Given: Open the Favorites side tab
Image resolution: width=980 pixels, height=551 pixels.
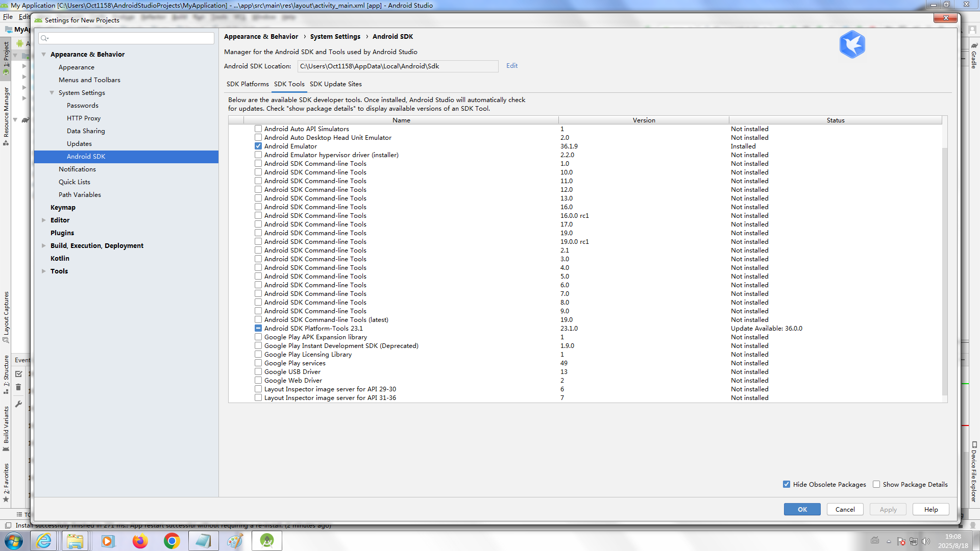Looking at the screenshot, I should pyautogui.click(x=6, y=482).
